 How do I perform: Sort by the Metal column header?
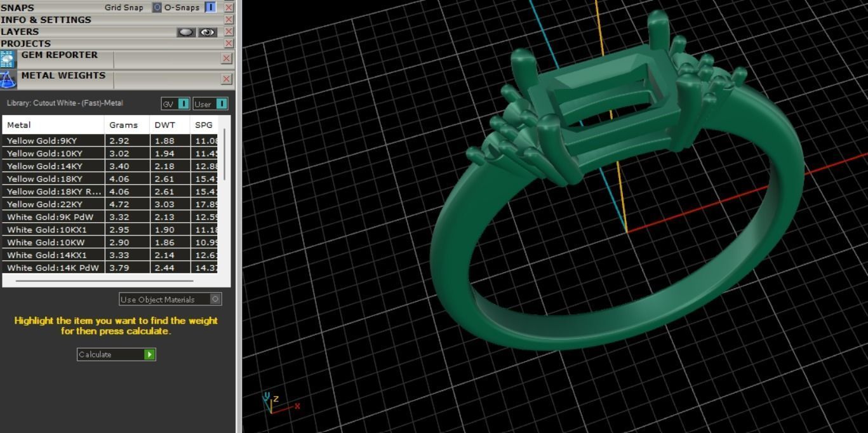[x=53, y=124]
